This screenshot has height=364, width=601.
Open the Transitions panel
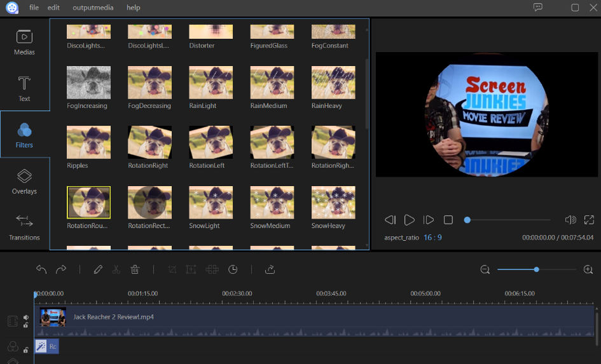24,227
